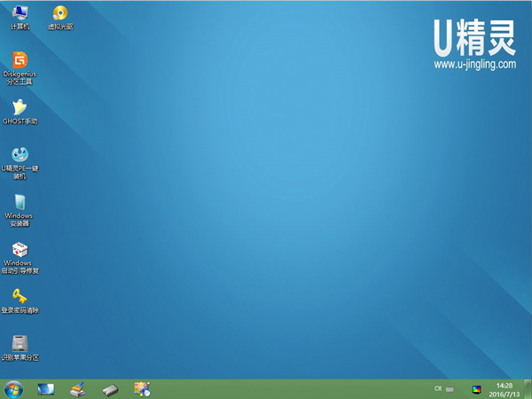Click the memory chip taskbar icon

[110, 390]
